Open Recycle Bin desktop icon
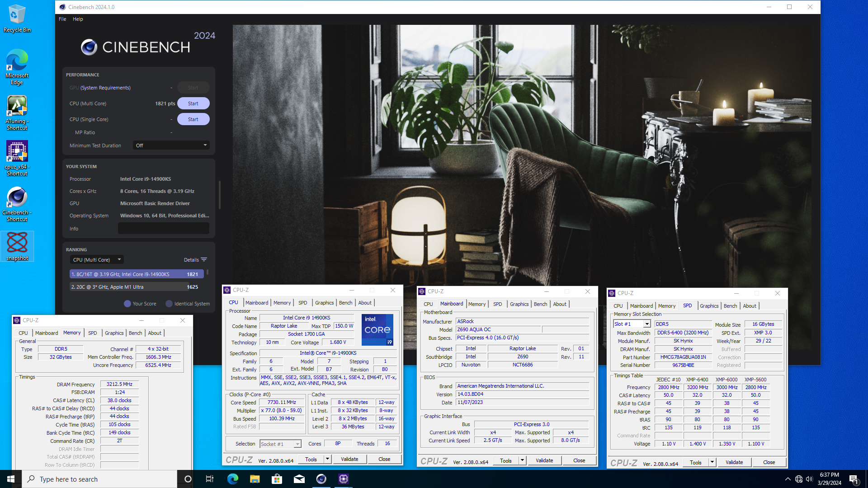The height and width of the screenshot is (488, 868). [x=17, y=19]
